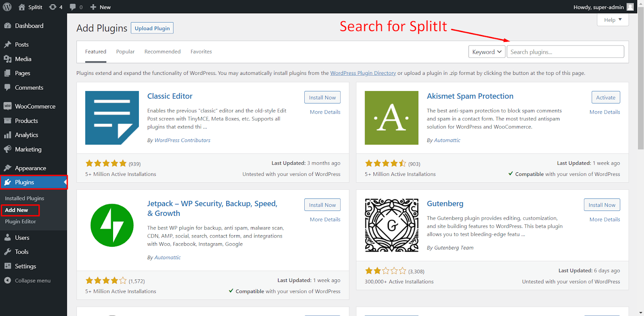The height and width of the screenshot is (316, 644).
Task: Click the Appearance brush icon
Action: [7, 168]
